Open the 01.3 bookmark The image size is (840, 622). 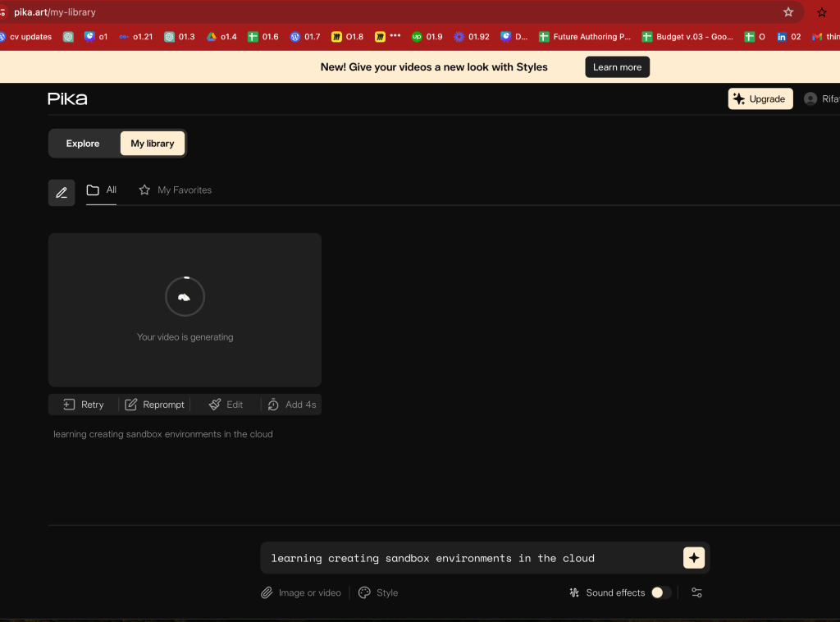(x=180, y=36)
